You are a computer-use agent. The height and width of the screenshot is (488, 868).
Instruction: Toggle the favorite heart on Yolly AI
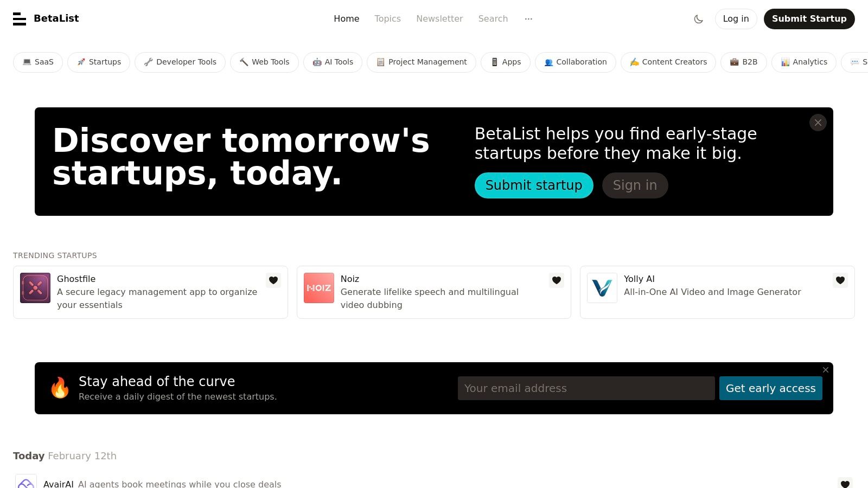(840, 280)
